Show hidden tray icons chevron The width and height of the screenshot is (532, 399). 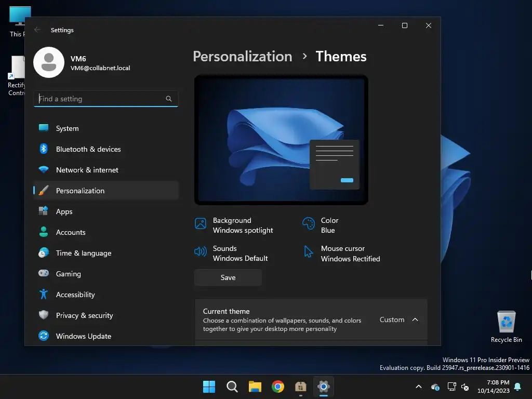tap(419, 387)
